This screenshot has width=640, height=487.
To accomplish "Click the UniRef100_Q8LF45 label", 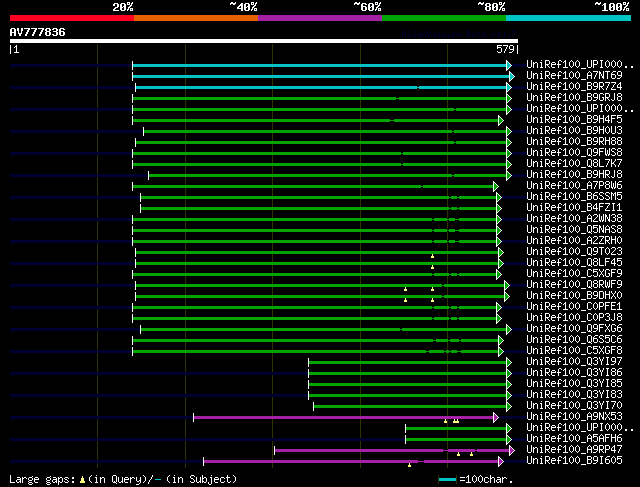I will tap(574, 263).
